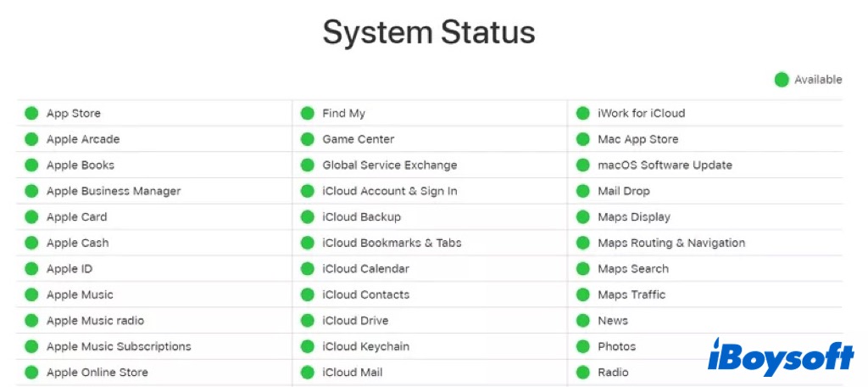Click the green dot next to Game Center
The height and width of the screenshot is (387, 868).
[308, 139]
